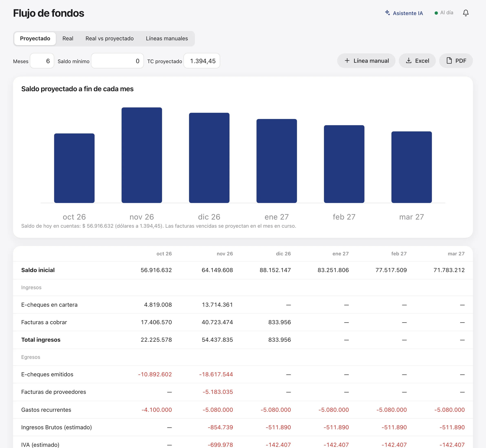
Task: Click the download icon in Excel button
Action: click(409, 61)
